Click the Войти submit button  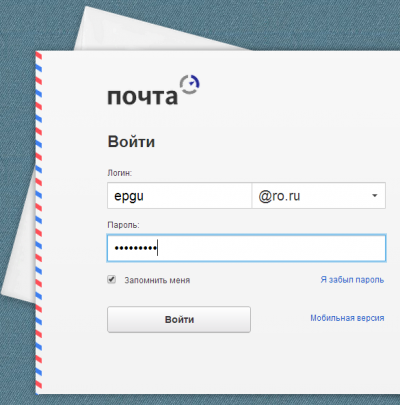coord(179,319)
